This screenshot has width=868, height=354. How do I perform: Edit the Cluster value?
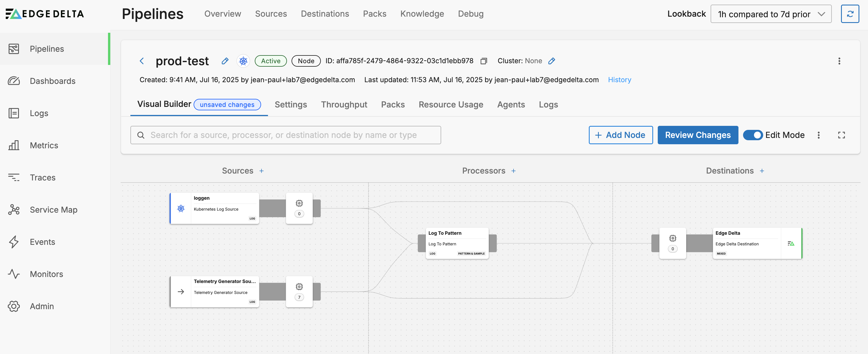coord(551,61)
